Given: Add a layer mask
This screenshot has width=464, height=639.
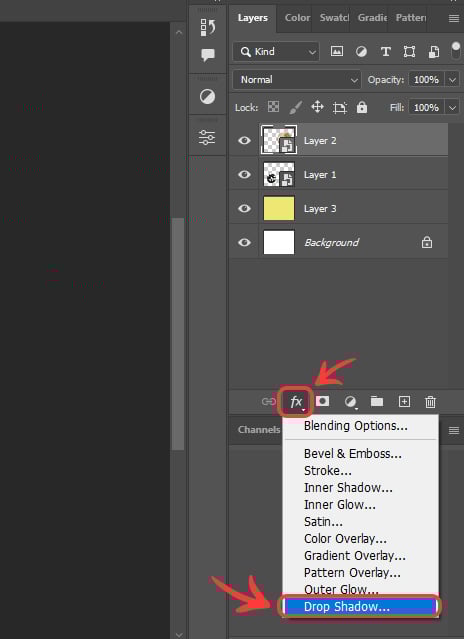Looking at the screenshot, I should tap(323, 401).
